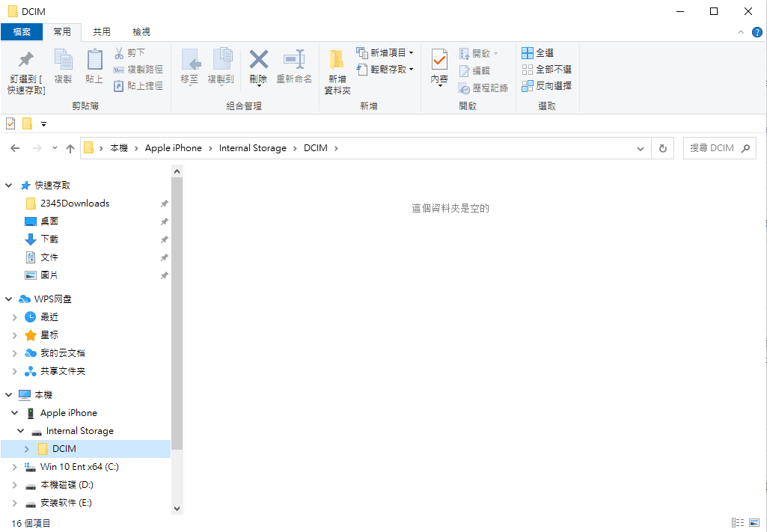Collapse the Apple iPhone tree node

point(15,413)
